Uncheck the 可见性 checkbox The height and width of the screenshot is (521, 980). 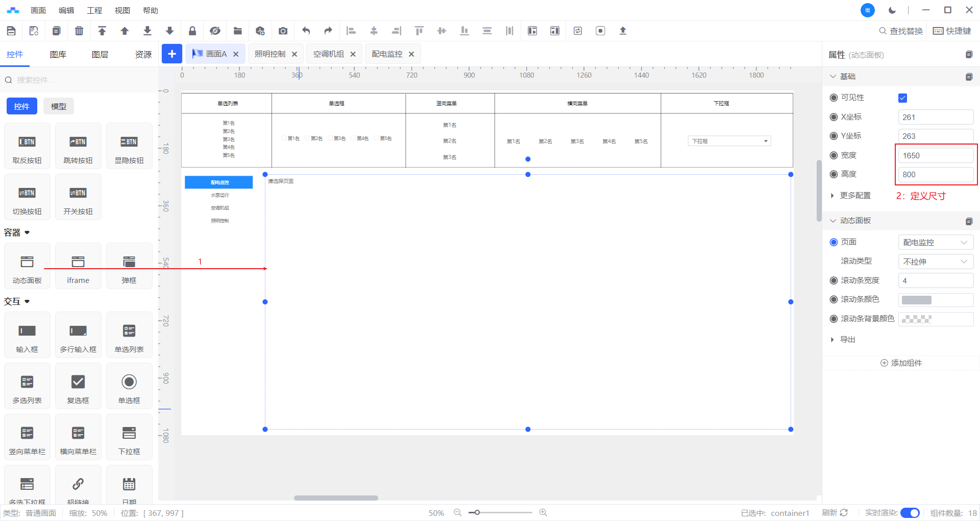click(x=902, y=98)
